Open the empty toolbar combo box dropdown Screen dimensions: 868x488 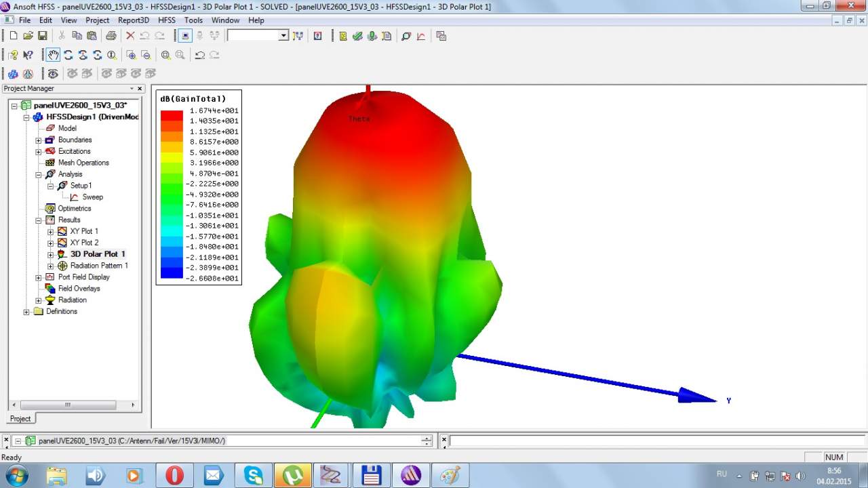pos(283,36)
